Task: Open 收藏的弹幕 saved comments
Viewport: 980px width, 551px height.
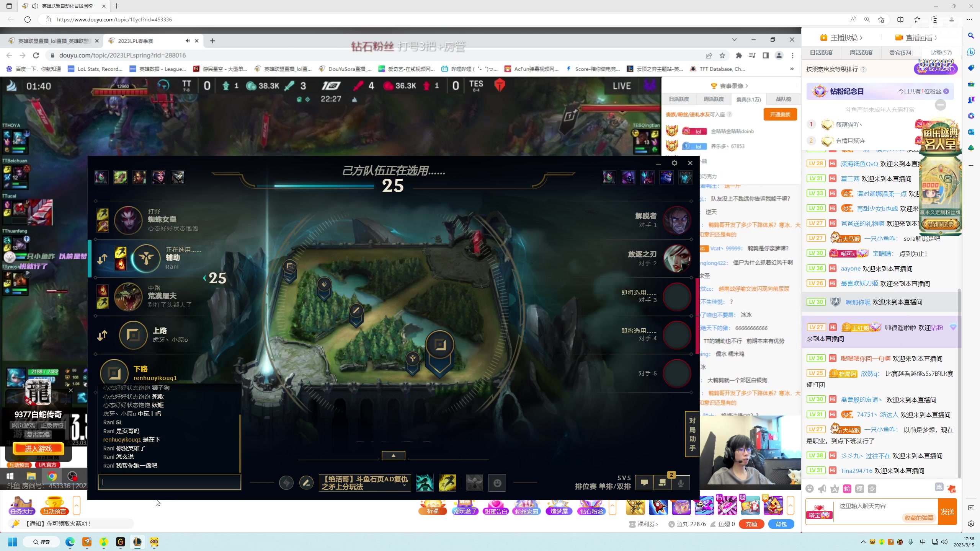Action: [919, 518]
